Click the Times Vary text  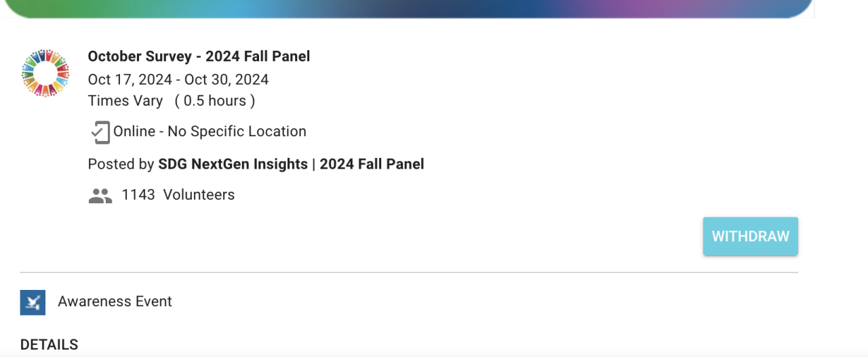[125, 101]
